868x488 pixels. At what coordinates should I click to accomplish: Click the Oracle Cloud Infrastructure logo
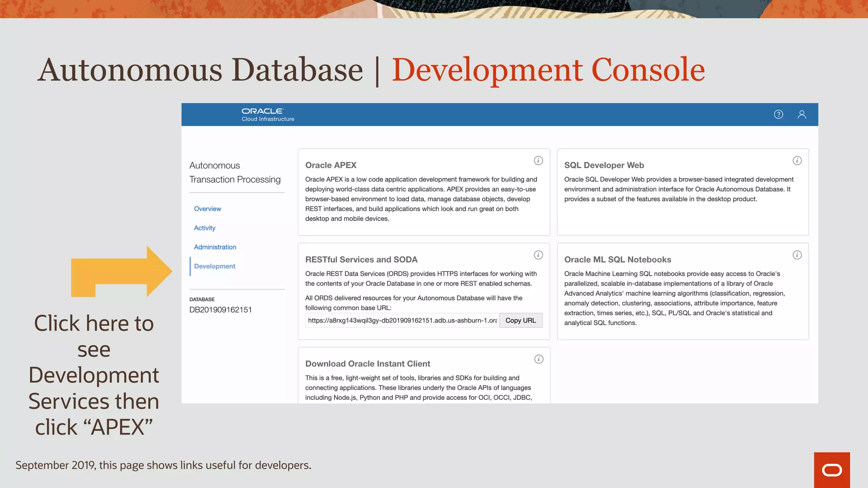click(x=267, y=114)
